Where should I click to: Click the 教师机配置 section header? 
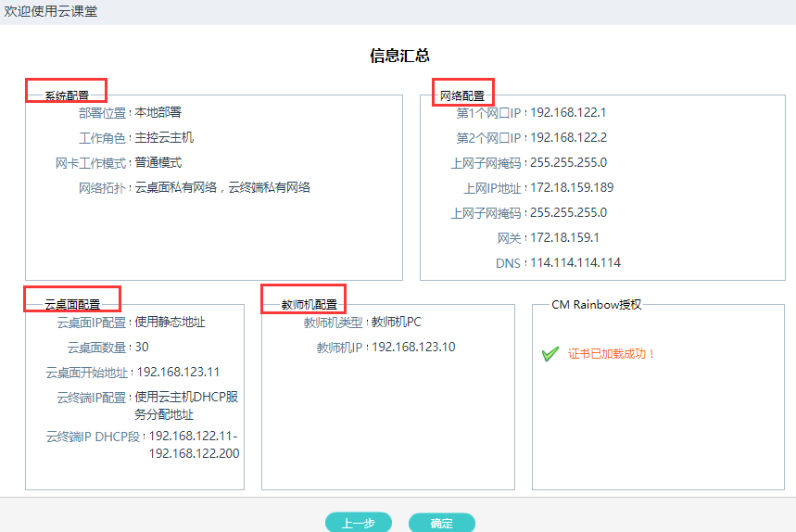tap(310, 304)
